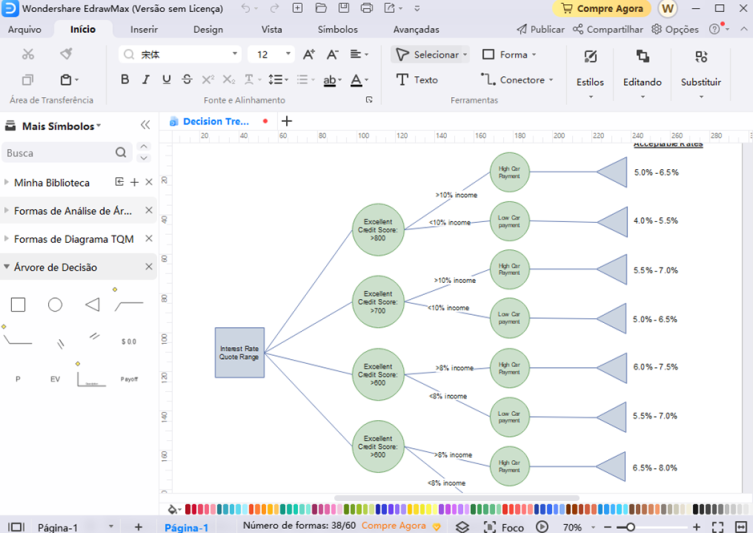Toggle strikethrough text formatting
Screen dimensions: 753x533
(x=187, y=80)
